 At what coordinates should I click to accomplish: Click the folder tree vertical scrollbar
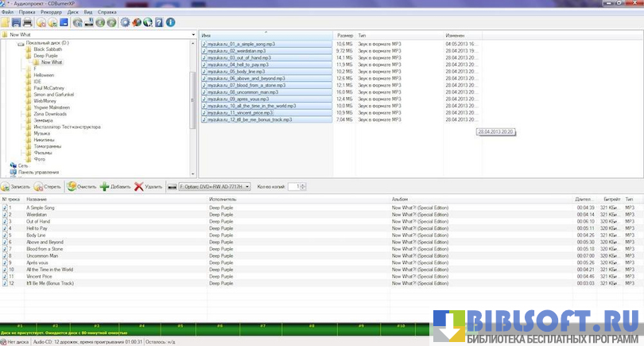pyautogui.click(x=192, y=103)
